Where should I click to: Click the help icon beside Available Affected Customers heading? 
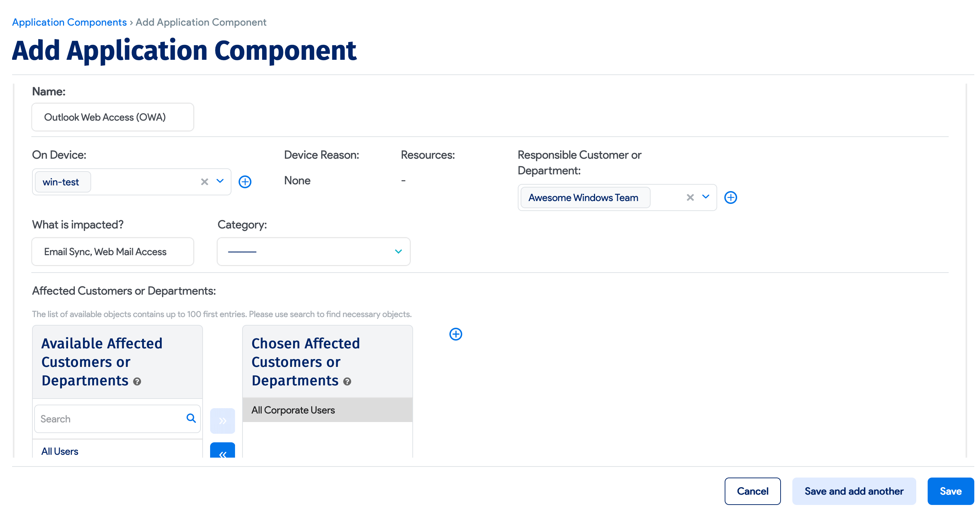(x=137, y=381)
